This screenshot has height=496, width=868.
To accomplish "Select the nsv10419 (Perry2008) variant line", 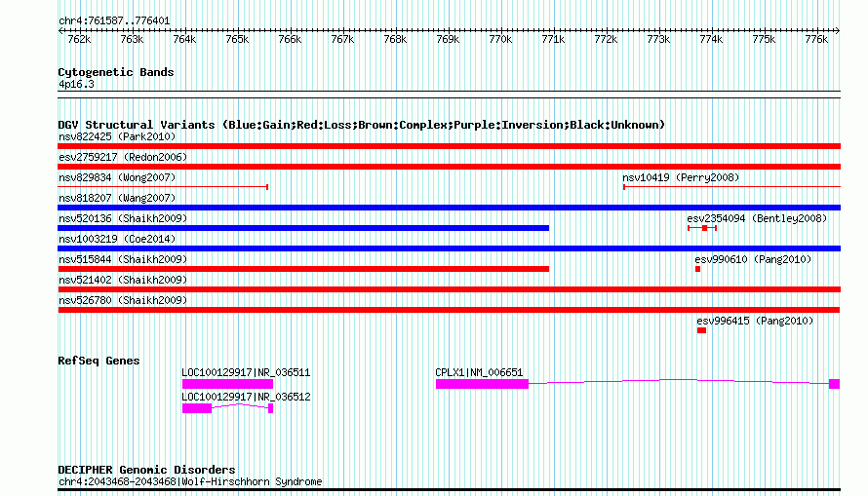I will point(731,187).
